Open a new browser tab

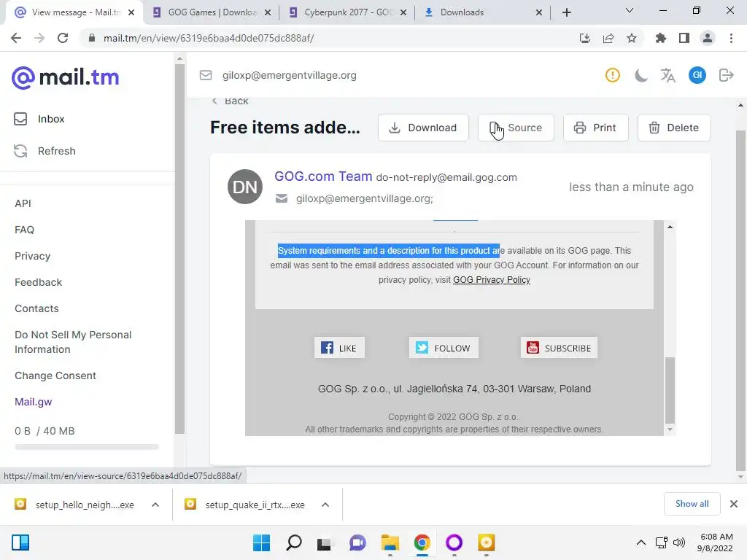pyautogui.click(x=566, y=12)
